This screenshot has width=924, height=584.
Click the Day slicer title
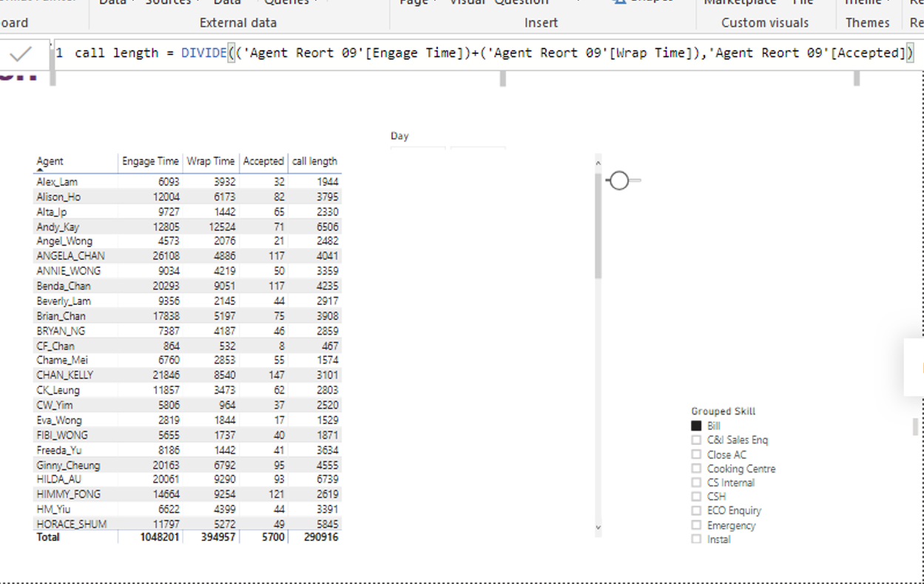399,136
